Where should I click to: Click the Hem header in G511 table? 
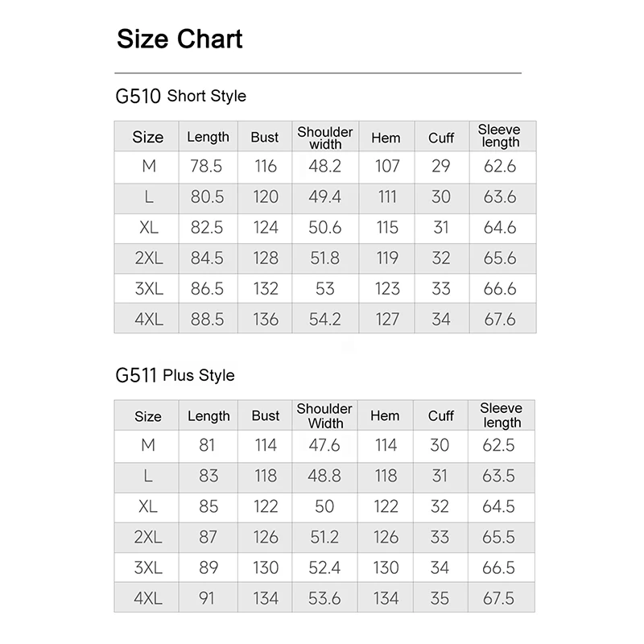click(x=385, y=415)
